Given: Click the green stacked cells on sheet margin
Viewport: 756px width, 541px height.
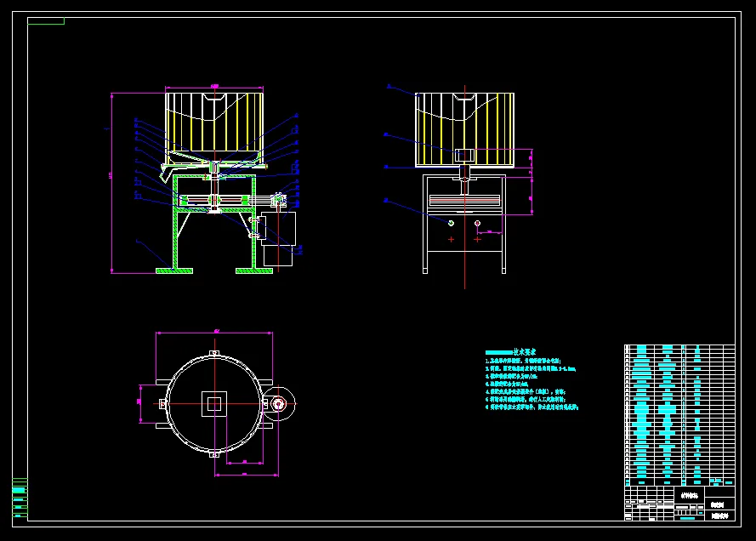Looking at the screenshot, I should click(x=20, y=498).
